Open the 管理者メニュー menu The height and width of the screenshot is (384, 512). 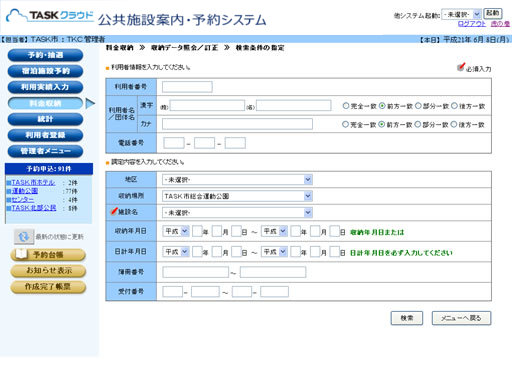45,151
